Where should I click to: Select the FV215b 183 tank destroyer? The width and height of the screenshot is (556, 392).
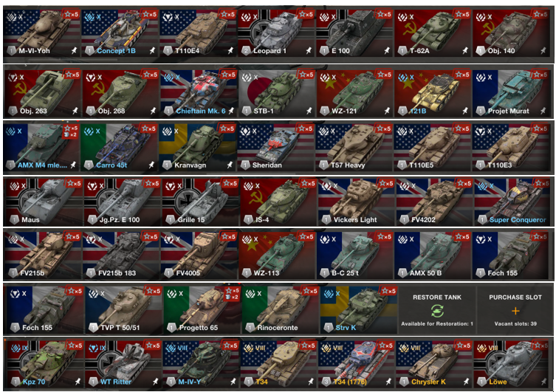point(120,255)
